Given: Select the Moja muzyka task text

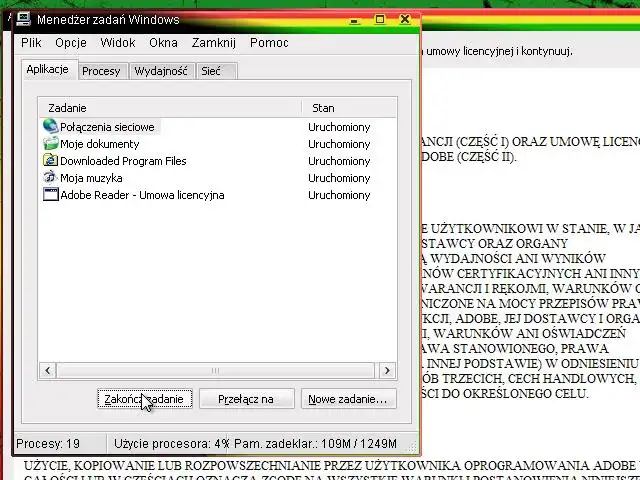Looking at the screenshot, I should pyautogui.click(x=91, y=178).
